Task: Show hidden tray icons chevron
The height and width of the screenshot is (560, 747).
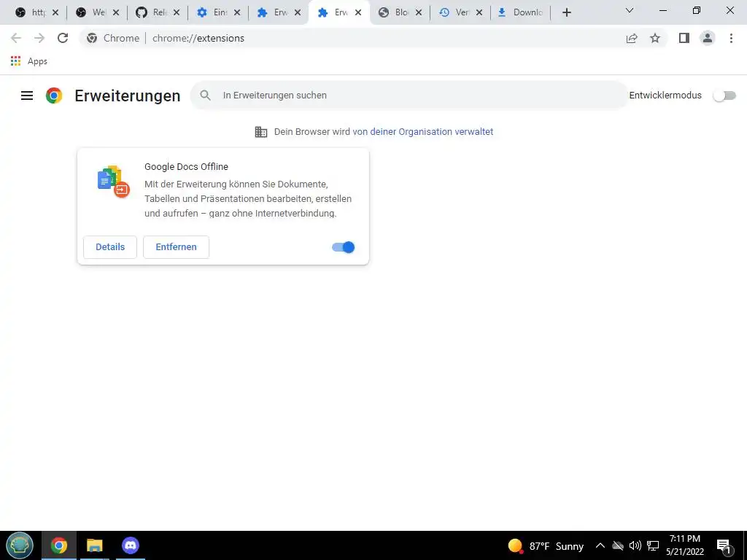Action: pyautogui.click(x=600, y=545)
